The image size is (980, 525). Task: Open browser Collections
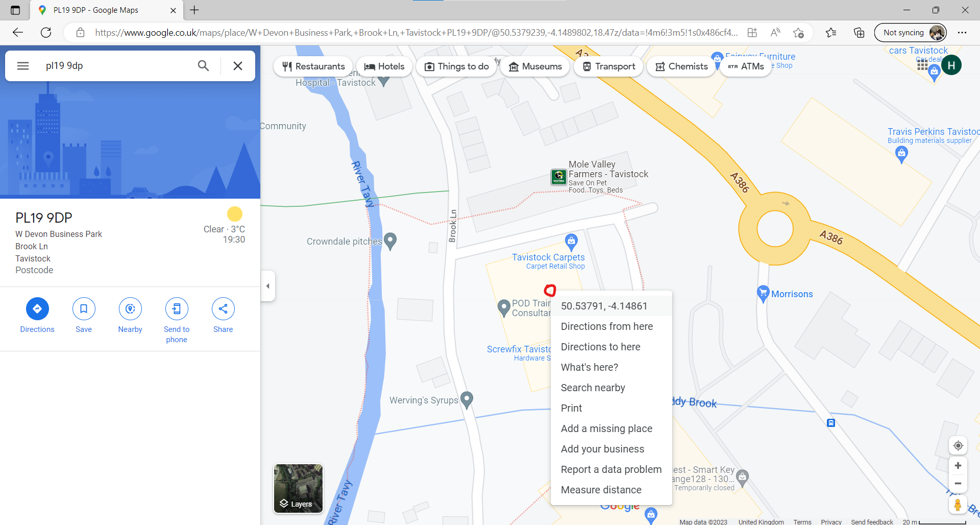click(x=859, y=33)
